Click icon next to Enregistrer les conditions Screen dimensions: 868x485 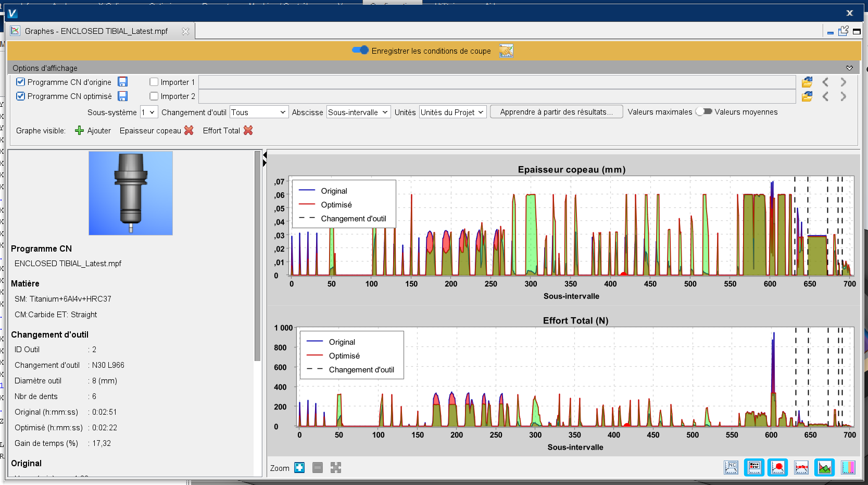506,51
